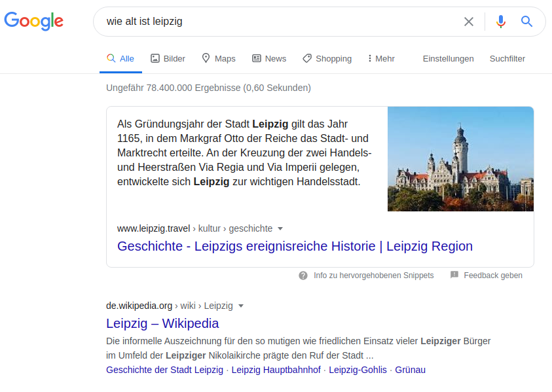Viewport: 552px width, 392px height.
Task: Switch to the Bilder tab
Action: tap(168, 58)
